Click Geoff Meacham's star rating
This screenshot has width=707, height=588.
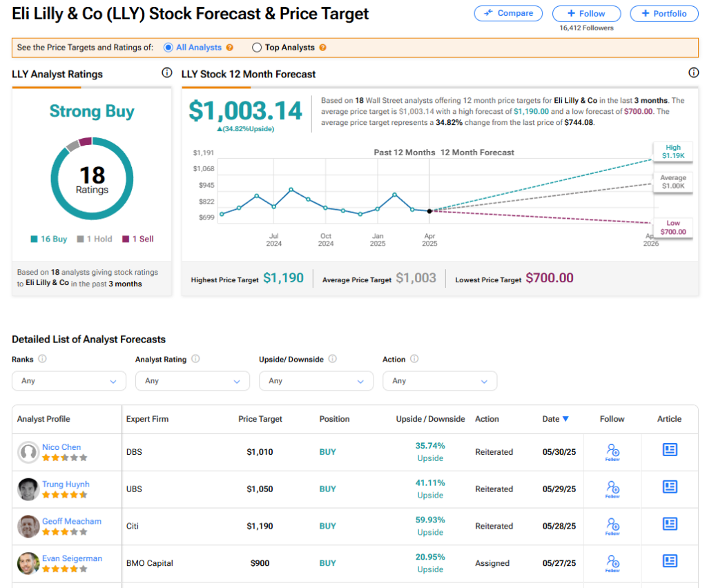point(64,531)
